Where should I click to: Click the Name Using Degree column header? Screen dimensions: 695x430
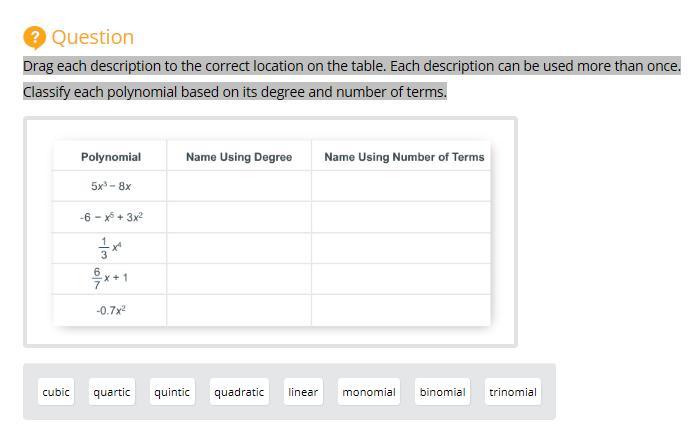tap(239, 157)
